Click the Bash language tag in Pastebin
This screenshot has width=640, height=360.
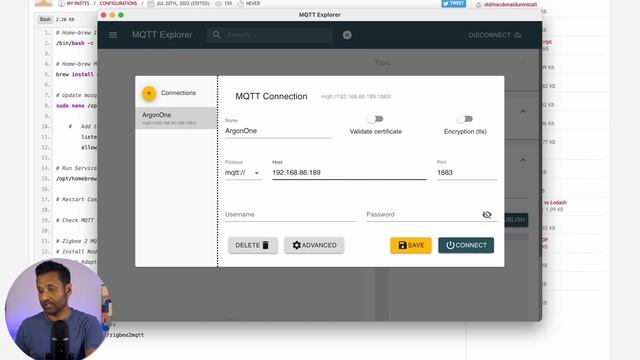[45, 19]
